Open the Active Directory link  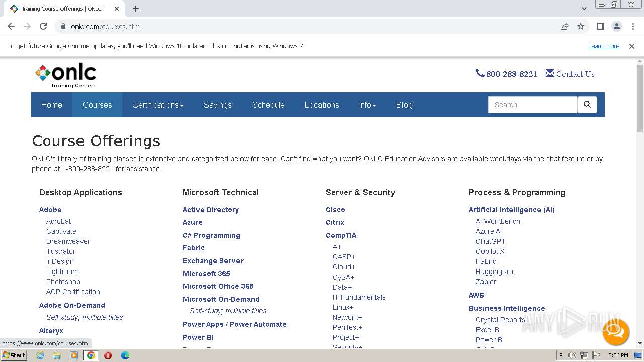click(x=211, y=210)
